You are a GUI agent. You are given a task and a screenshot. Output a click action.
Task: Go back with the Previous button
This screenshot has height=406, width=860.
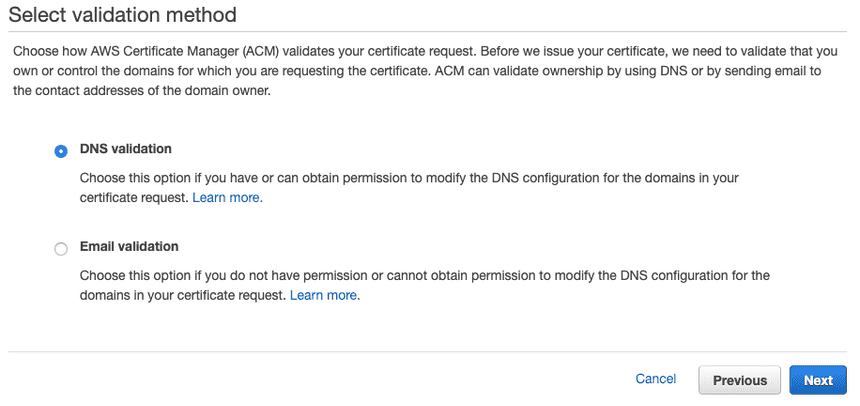739,380
